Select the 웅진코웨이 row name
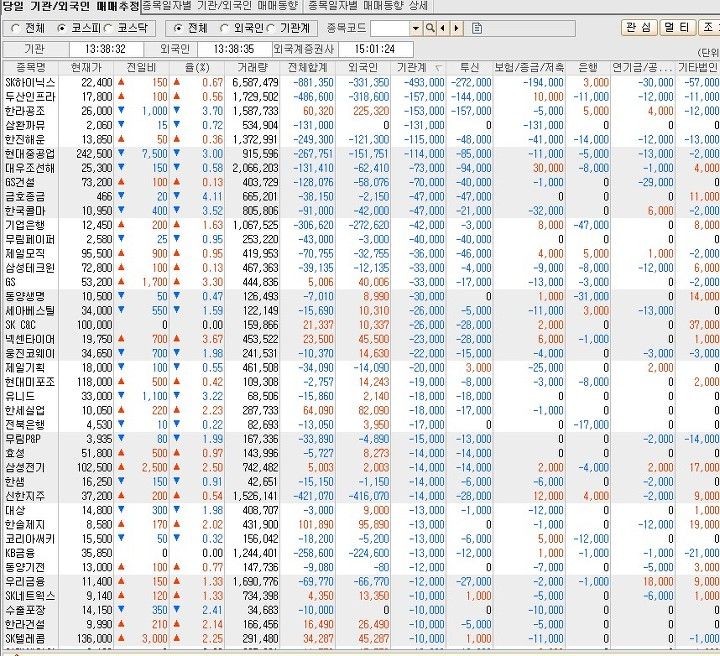Screen dimensions: 720x656 [30, 353]
